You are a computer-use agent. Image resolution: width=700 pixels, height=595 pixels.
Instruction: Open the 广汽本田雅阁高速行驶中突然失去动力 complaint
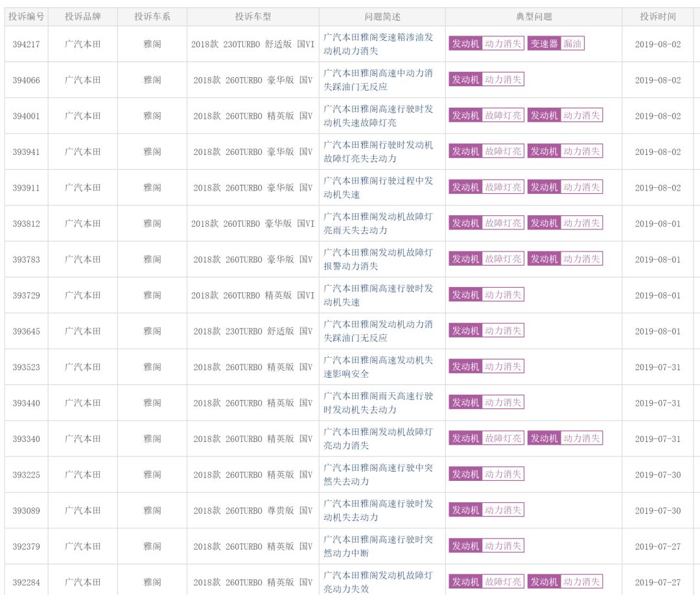(378, 474)
